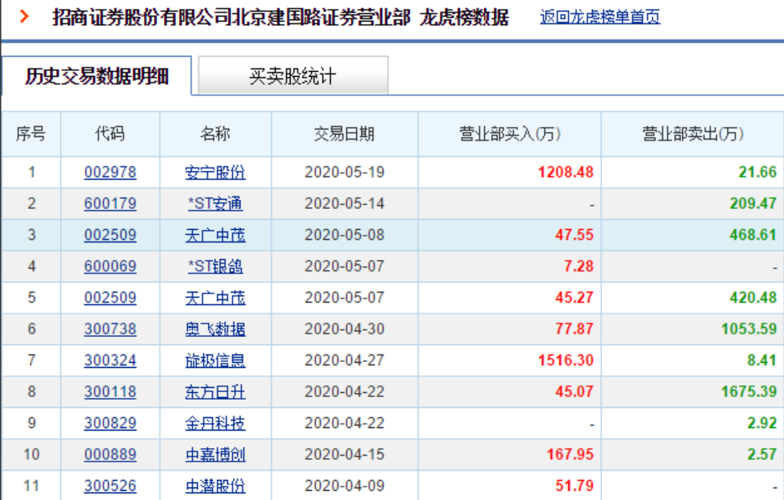The image size is (784, 500).
Task: Click the orange arrow icon beside the title
Action: point(24,17)
